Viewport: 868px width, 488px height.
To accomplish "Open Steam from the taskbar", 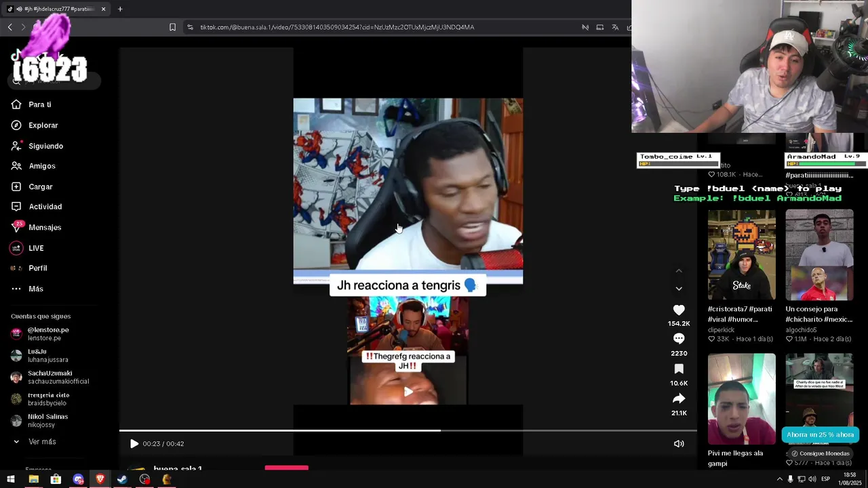I will click(x=122, y=479).
